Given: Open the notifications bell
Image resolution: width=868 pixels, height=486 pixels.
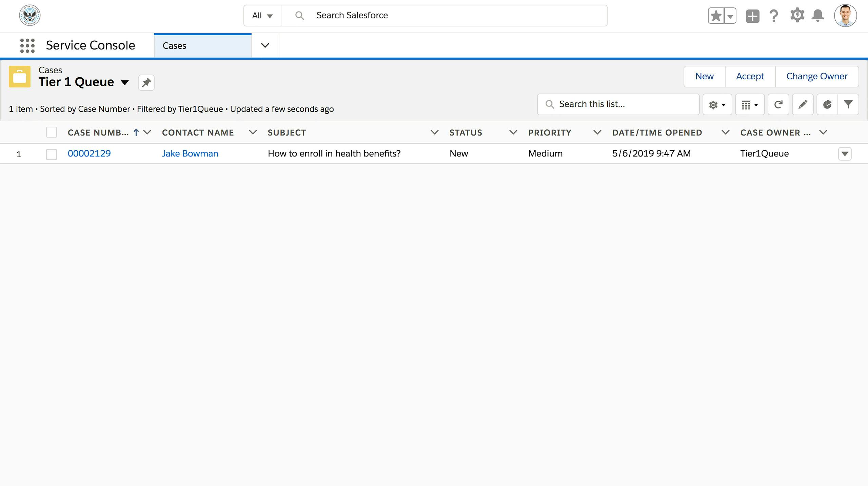Looking at the screenshot, I should click(x=818, y=16).
